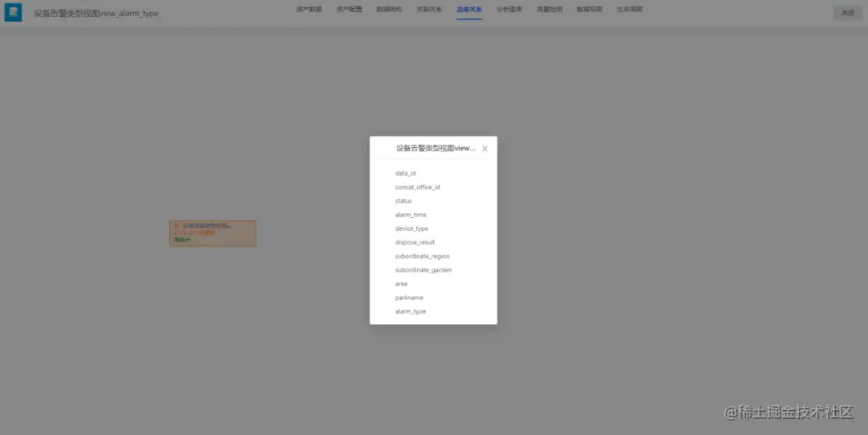Select the subordinate_garden field
868x435 pixels.
click(424, 270)
